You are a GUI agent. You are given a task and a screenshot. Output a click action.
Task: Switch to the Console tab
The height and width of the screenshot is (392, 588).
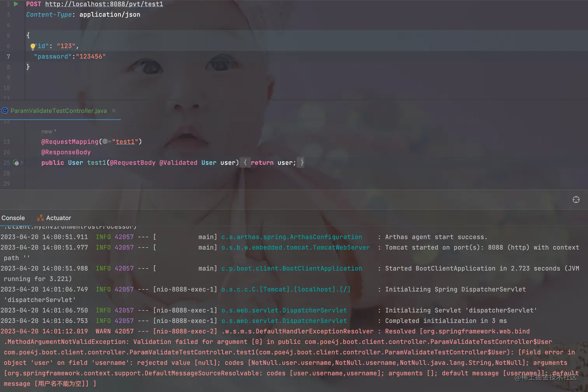pos(13,218)
